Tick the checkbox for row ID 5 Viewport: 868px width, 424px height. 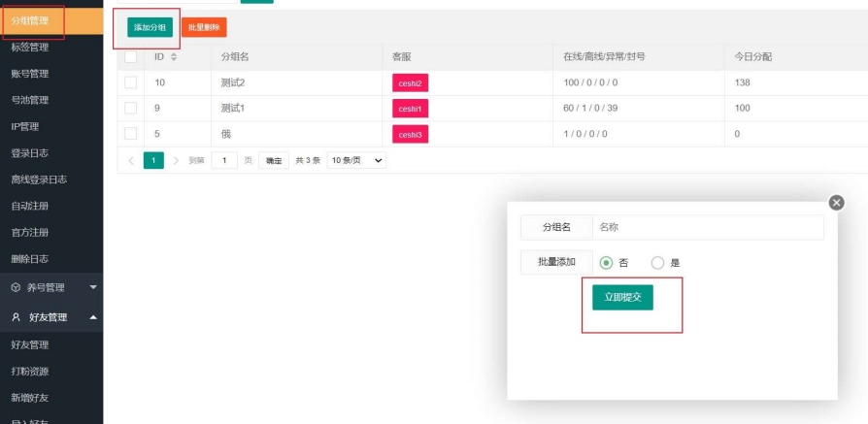click(x=131, y=133)
